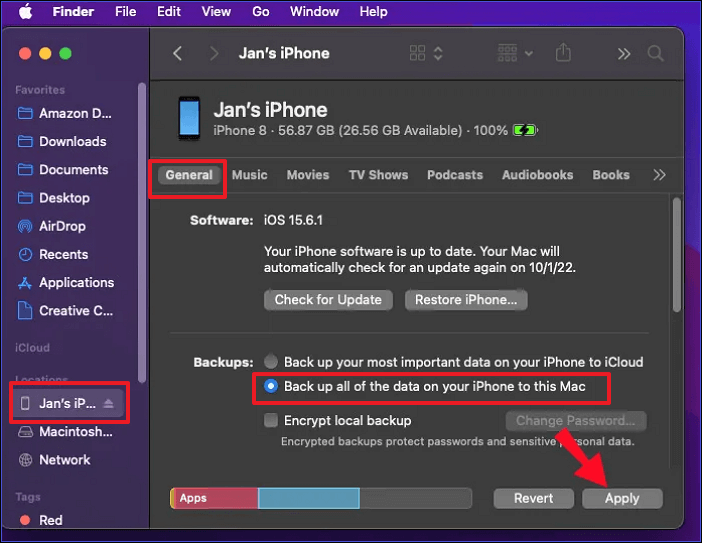Open the Edit menu
Viewport: 702px width, 543px height.
click(169, 11)
